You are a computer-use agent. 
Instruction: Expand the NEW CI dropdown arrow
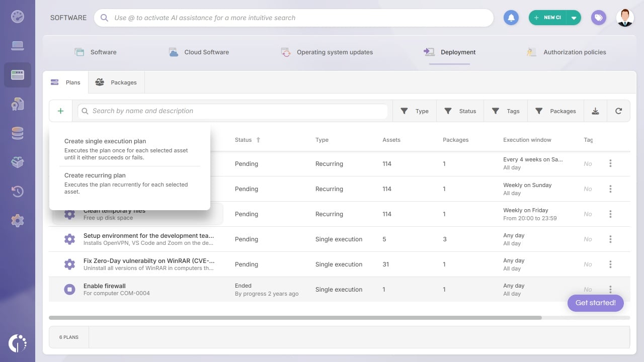[574, 18]
